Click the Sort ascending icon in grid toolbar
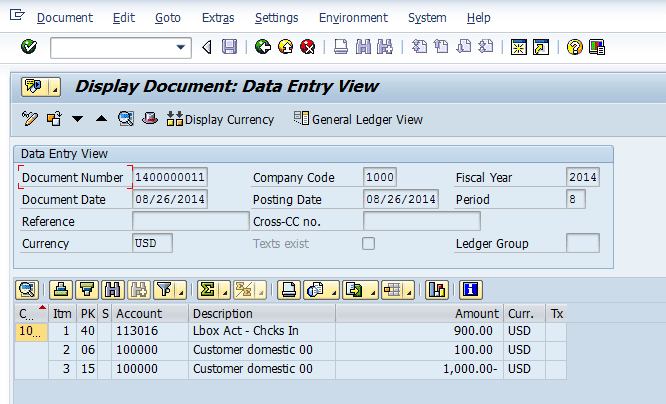The image size is (666, 404). [62, 290]
